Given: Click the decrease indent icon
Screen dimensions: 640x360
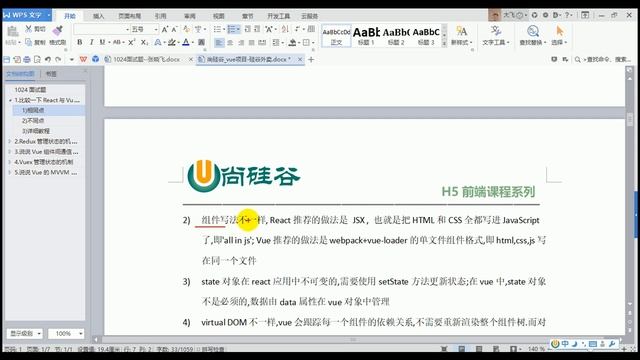Looking at the screenshot, I should coord(247,29).
